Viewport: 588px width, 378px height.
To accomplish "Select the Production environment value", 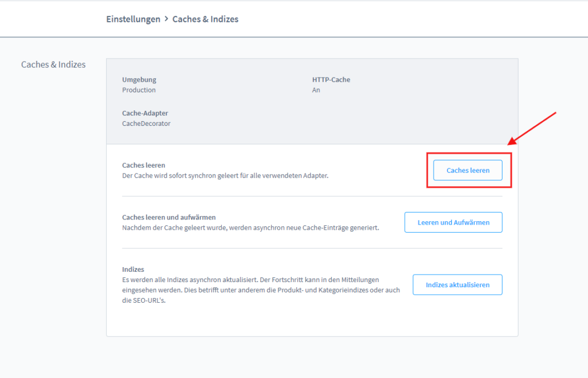I will coord(139,90).
